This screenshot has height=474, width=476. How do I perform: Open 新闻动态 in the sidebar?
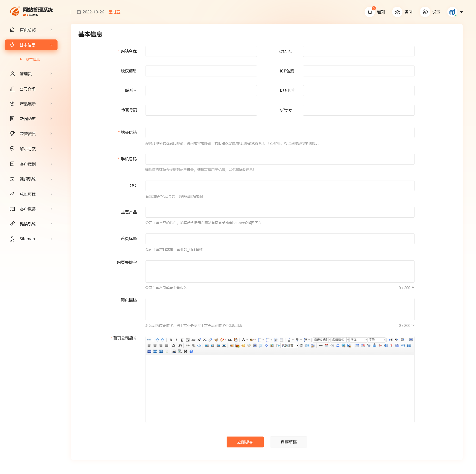(31, 119)
